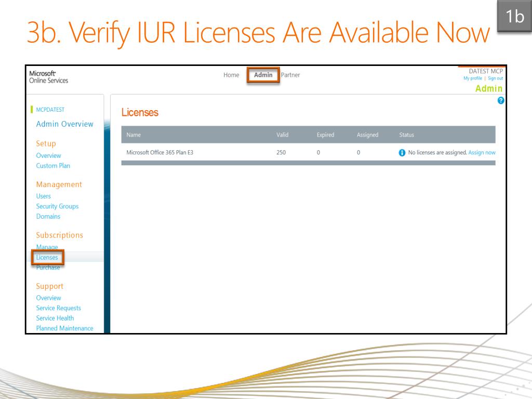This screenshot has height=399, width=532.
Task: Click the Assigned column header
Action: [367, 135]
